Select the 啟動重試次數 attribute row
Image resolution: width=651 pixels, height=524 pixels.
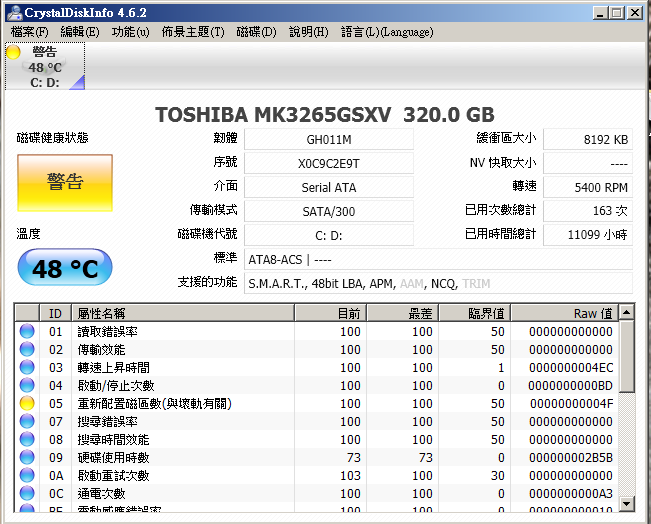pos(317,475)
